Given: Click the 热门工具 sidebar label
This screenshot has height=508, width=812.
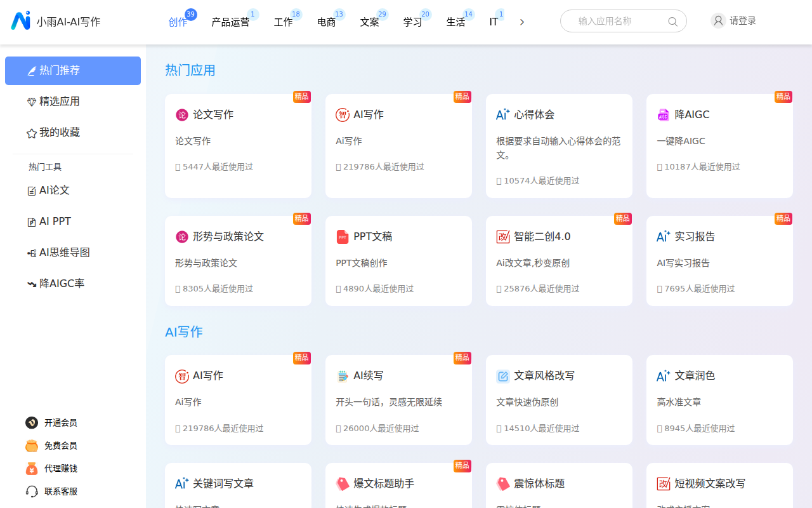Looking at the screenshot, I should [x=45, y=167].
